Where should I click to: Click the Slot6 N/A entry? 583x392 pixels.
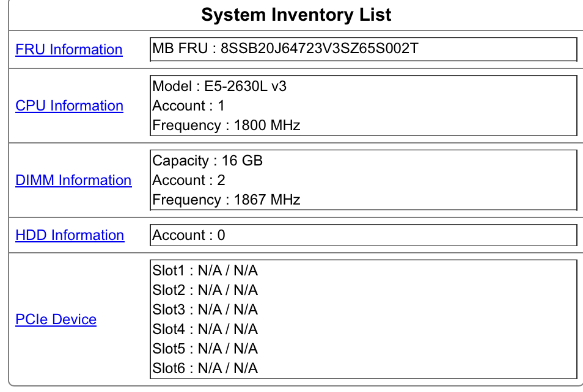pos(205,368)
